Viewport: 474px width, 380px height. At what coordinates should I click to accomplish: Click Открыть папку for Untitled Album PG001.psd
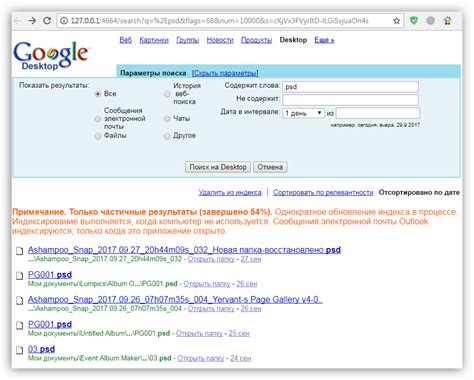point(199,333)
